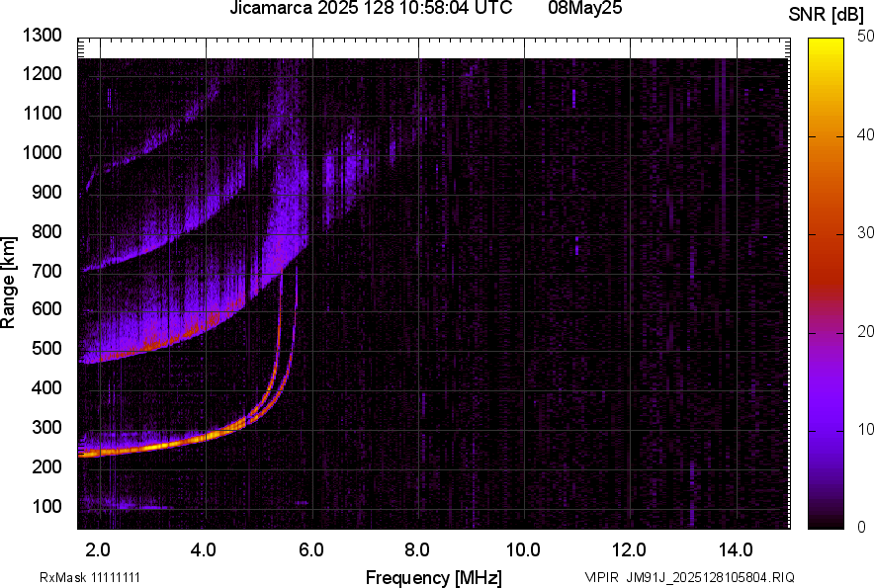Click the 'RxMask 11111111' footer text
The image size is (874, 588).
pos(90,577)
